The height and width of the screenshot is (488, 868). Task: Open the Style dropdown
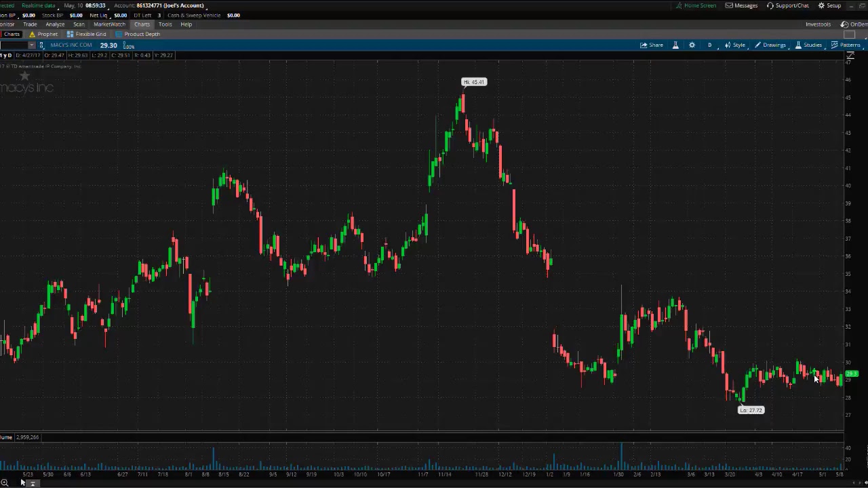click(735, 45)
